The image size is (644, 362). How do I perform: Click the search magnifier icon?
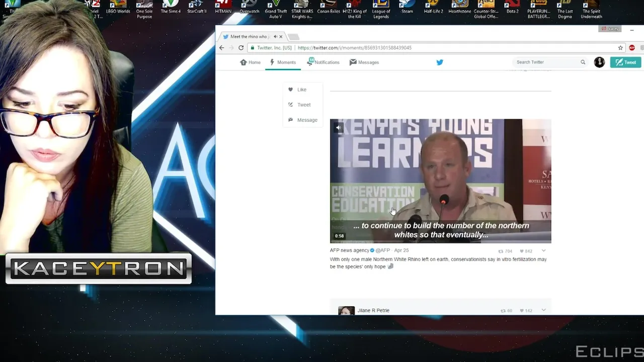coord(583,62)
